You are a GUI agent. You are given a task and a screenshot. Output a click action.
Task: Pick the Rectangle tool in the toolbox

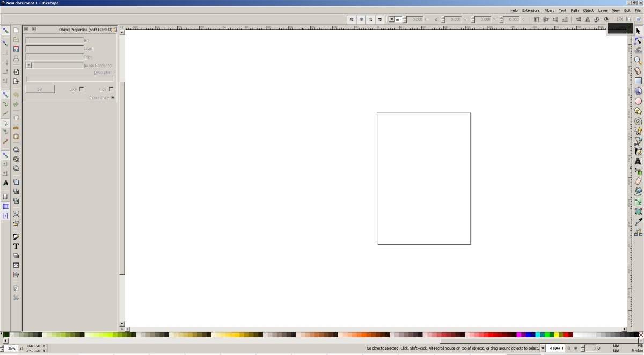coord(638,81)
